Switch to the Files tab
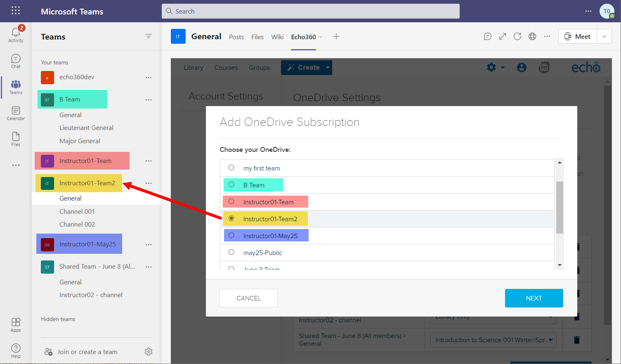 [x=257, y=37]
